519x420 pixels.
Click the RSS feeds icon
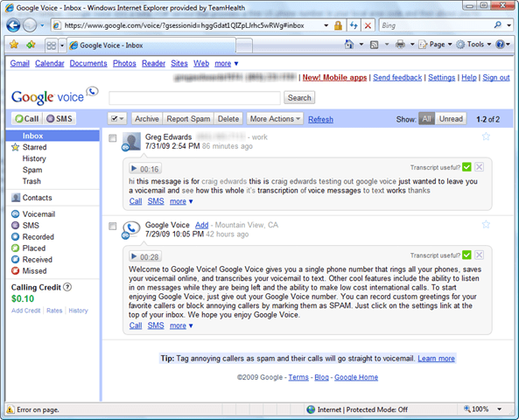[374, 45]
